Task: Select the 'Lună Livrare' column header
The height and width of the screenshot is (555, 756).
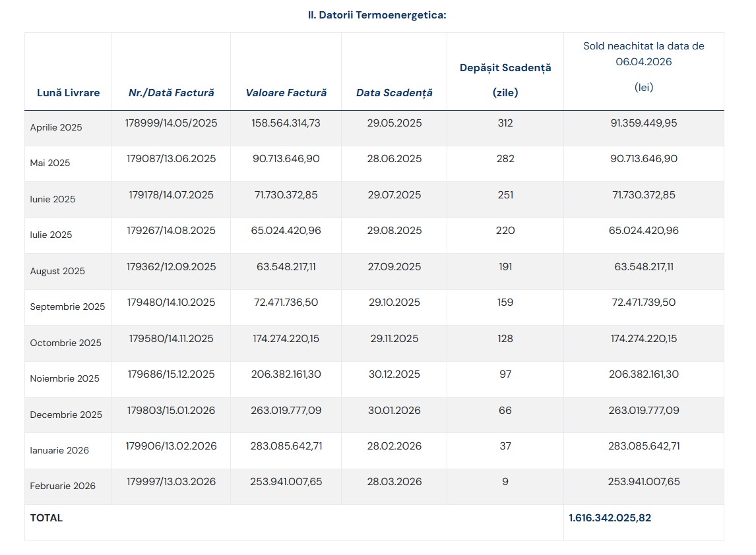Action: (x=69, y=93)
